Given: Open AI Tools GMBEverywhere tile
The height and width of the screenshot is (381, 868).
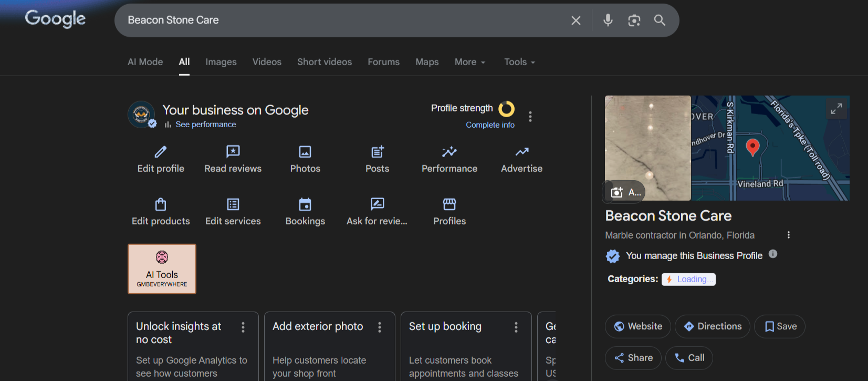Looking at the screenshot, I should tap(162, 269).
